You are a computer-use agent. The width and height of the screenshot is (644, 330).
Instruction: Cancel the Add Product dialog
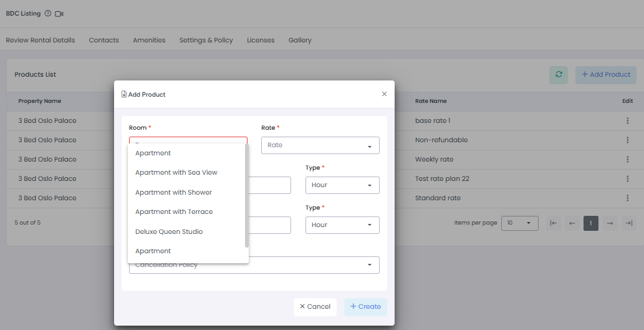(315, 307)
